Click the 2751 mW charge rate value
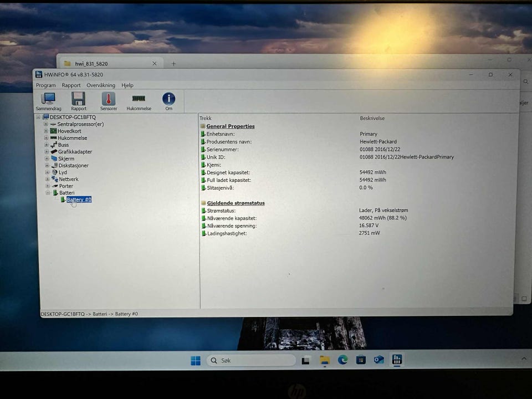Image resolution: width=532 pixels, height=399 pixels. pos(370,233)
